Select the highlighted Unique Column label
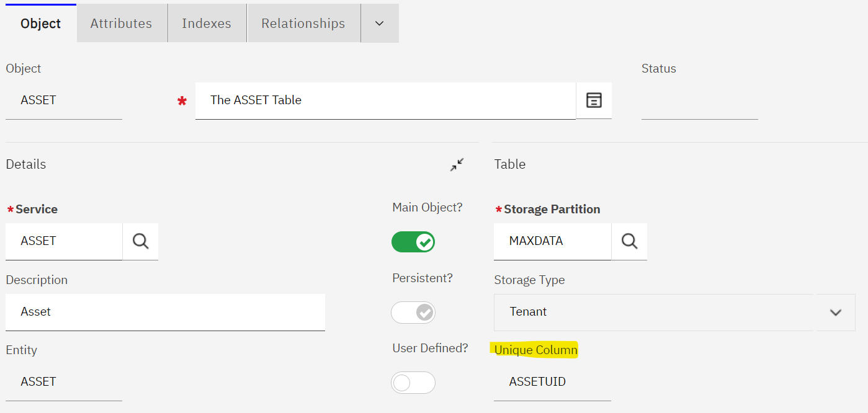The image size is (868, 413). point(535,349)
